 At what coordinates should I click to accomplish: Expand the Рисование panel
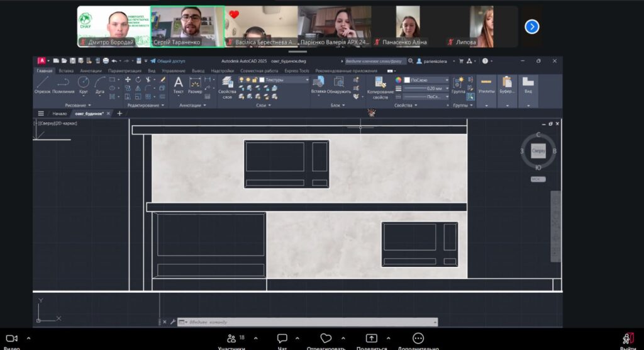pyautogui.click(x=77, y=105)
